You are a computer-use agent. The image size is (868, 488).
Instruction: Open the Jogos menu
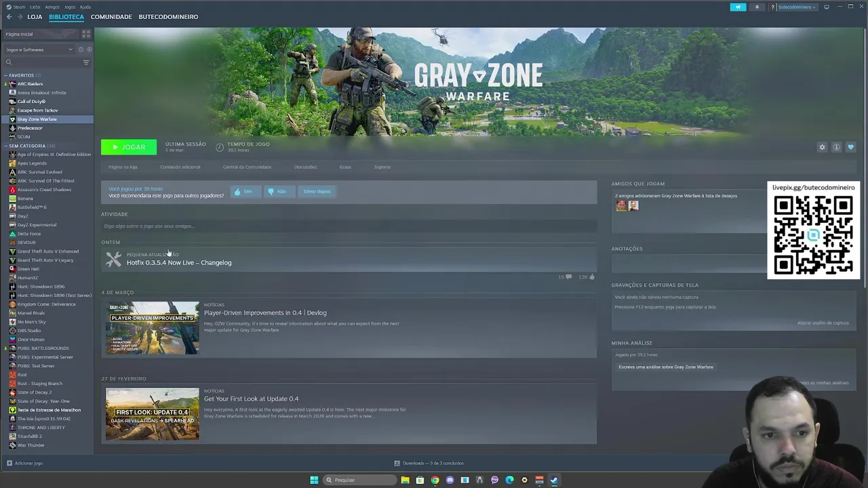[x=70, y=7]
